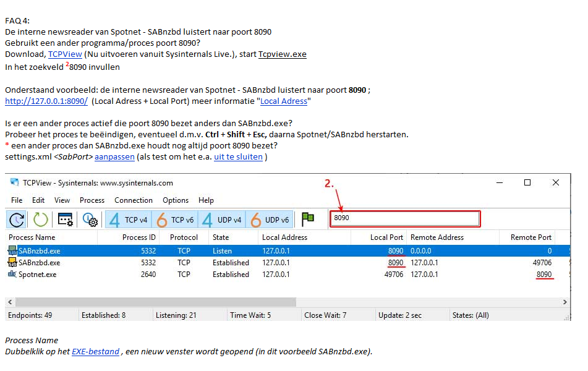Click local port 49706 in Spotnet row
The image size is (588, 371).
pyautogui.click(x=394, y=274)
